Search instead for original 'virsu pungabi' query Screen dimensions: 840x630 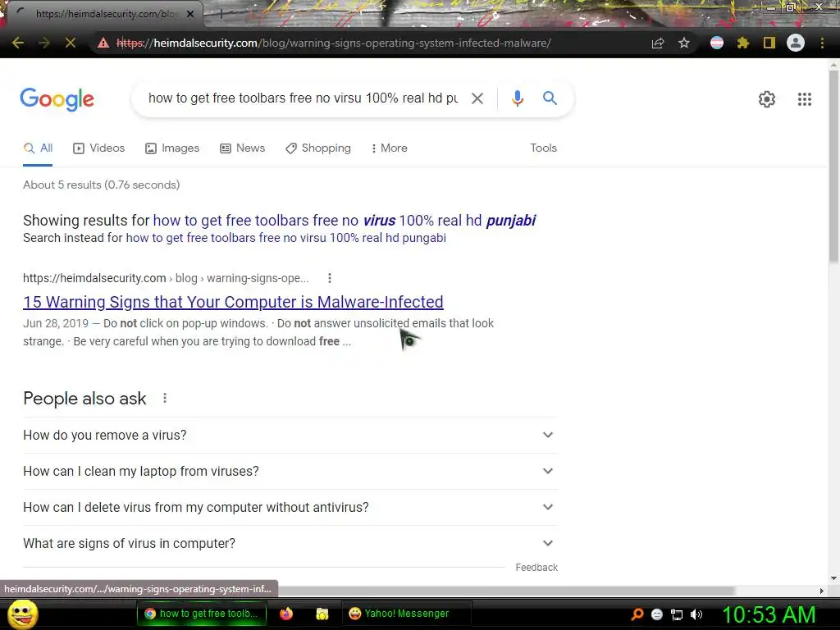point(286,238)
